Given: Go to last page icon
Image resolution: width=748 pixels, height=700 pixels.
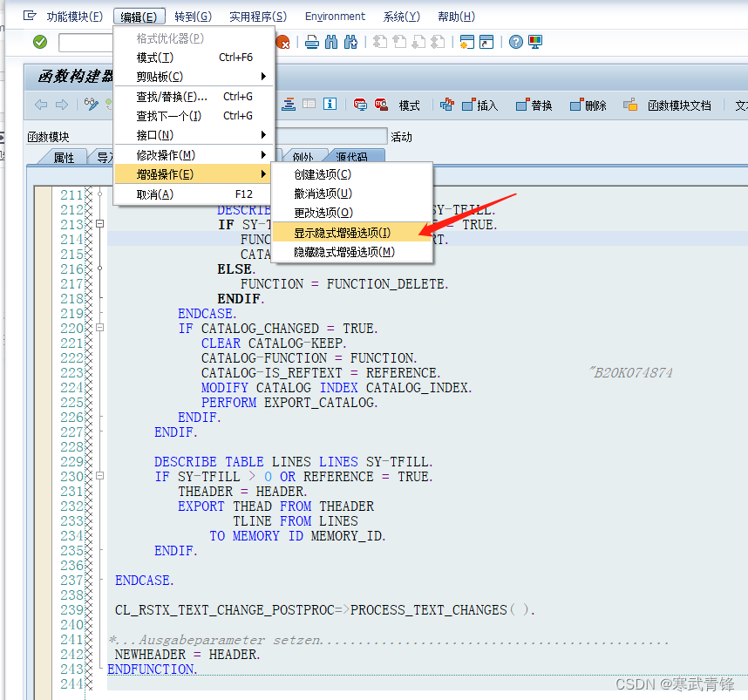Looking at the screenshot, I should 438,42.
